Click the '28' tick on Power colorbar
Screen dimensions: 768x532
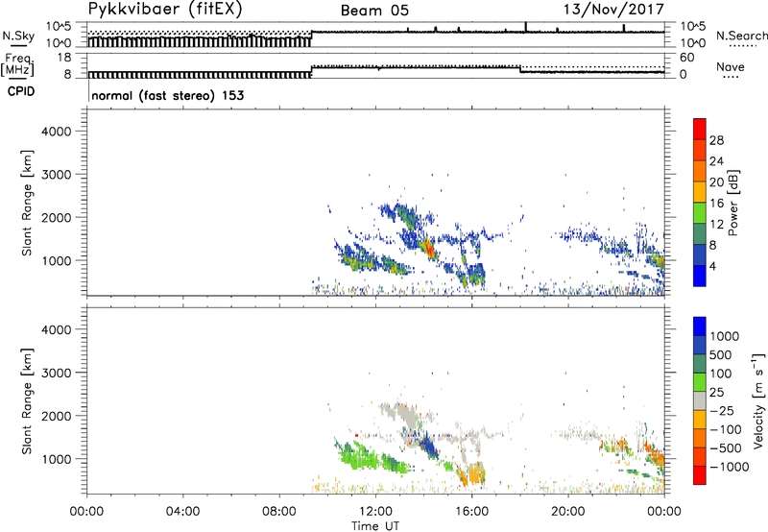tap(716, 140)
